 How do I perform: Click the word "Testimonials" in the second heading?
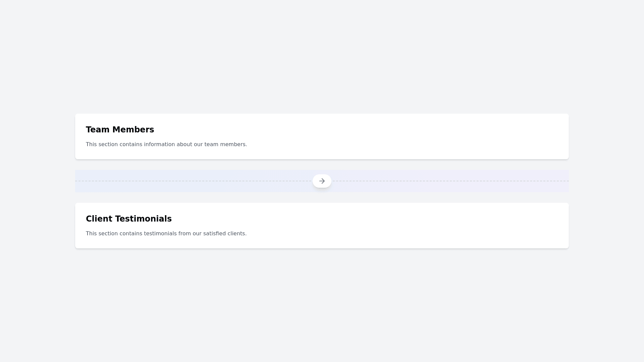(143, 219)
